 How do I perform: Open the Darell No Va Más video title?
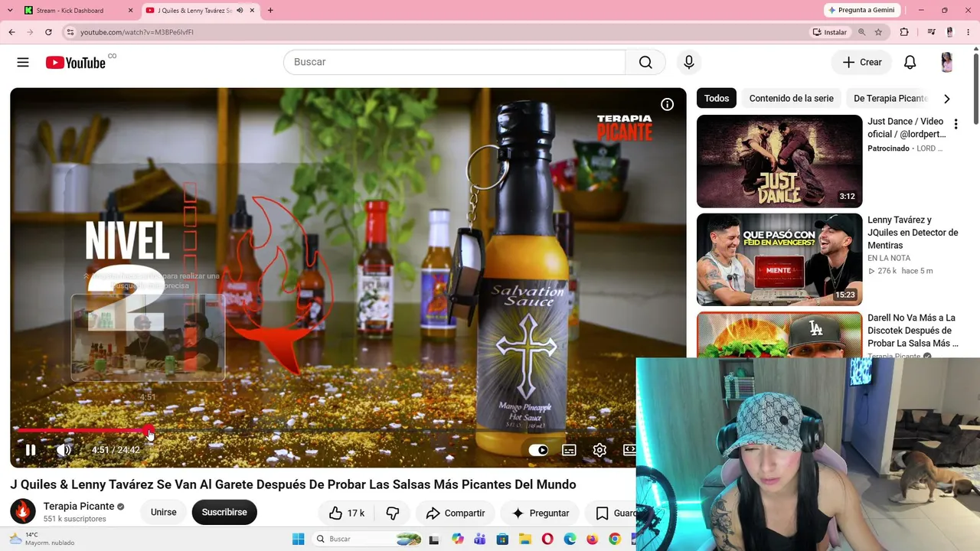click(913, 331)
